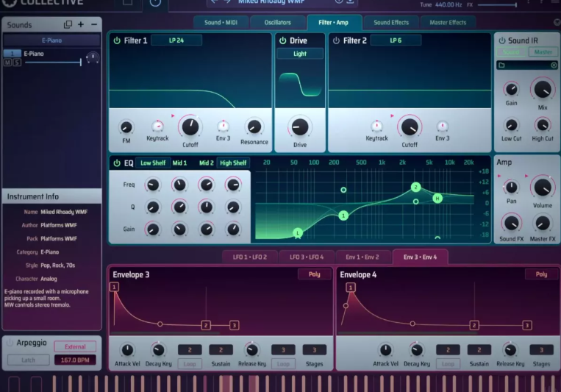Click Envelope 4 Loop button

pyautogui.click(x=448, y=364)
